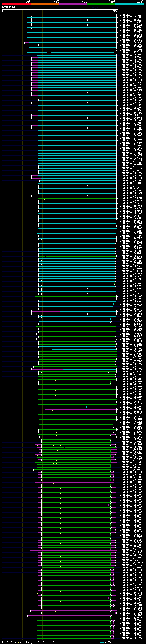The height and width of the screenshot is (644, 146).
Task: Select the UniRef100_Q09442 label
Action: click(131, 188)
